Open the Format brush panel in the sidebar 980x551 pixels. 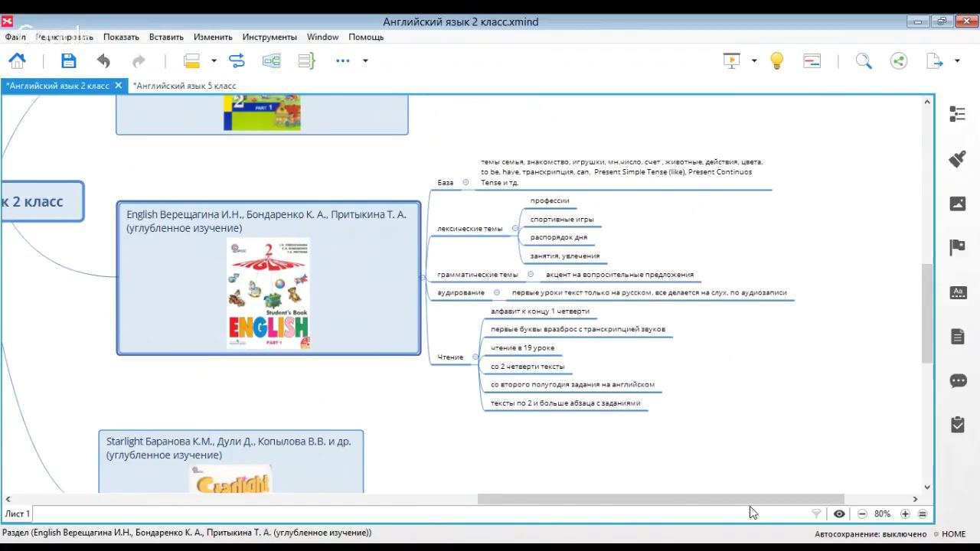coord(957,158)
